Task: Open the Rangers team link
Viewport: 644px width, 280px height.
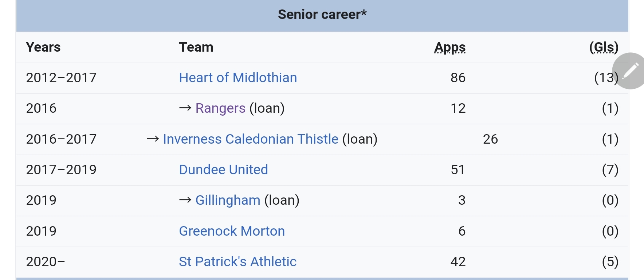Action: [x=220, y=108]
